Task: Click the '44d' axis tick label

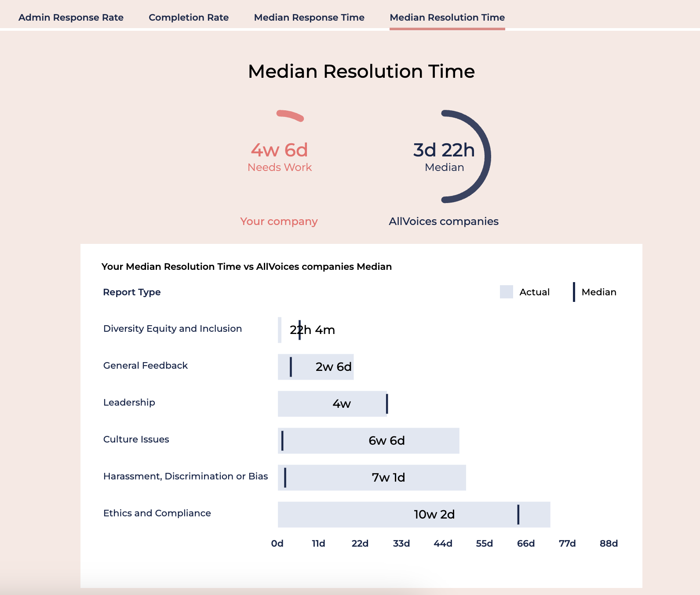Action: click(443, 544)
